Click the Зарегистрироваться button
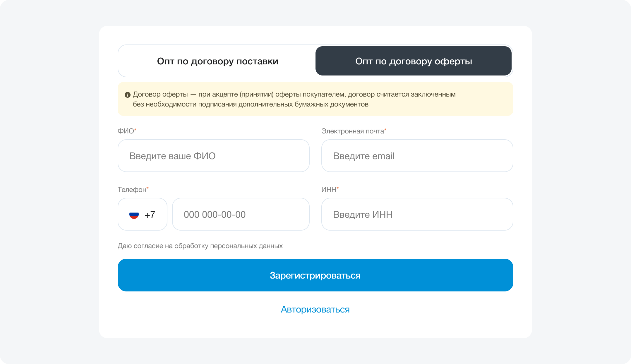631x364 pixels. click(x=315, y=275)
